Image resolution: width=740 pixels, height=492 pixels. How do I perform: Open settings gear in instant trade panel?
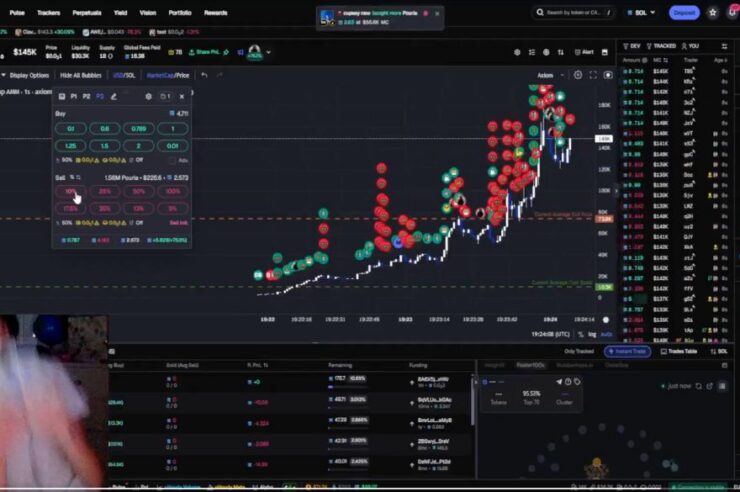pyautogui.click(x=149, y=96)
